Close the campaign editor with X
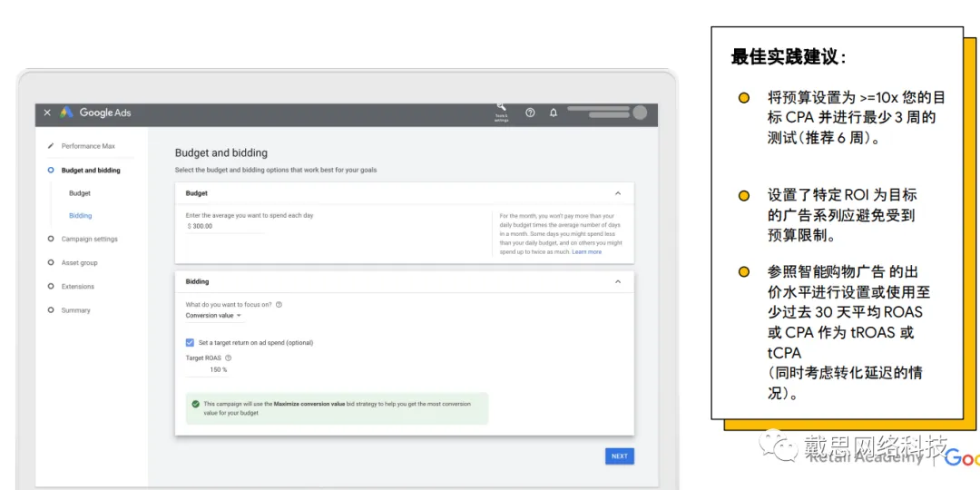 (47, 113)
